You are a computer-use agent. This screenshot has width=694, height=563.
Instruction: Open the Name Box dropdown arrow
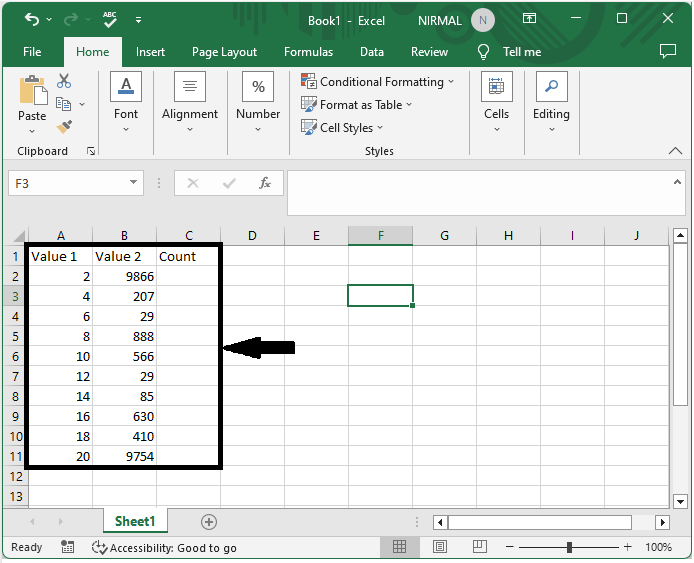pyautogui.click(x=133, y=182)
